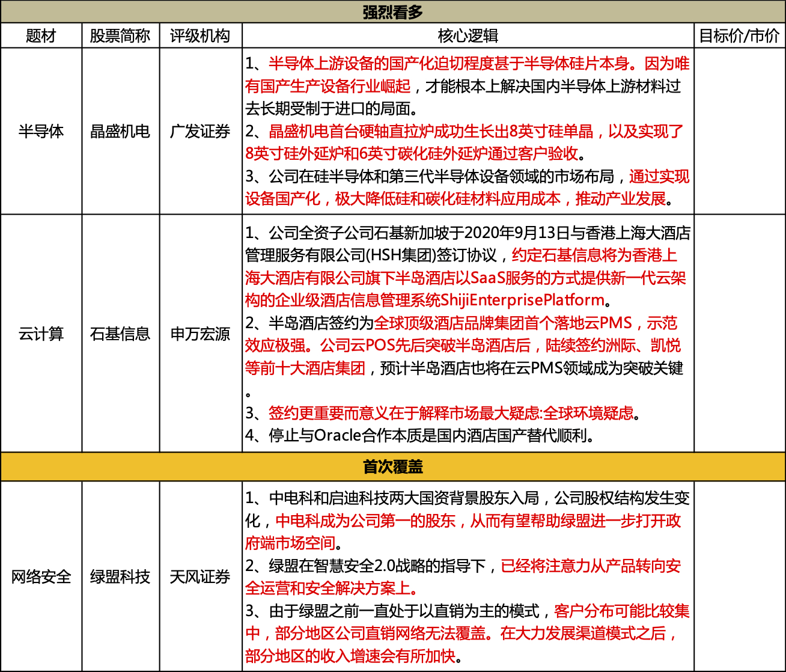The image size is (786, 672).
Task: Click the 目标价/市价 column header
Action: click(740, 36)
